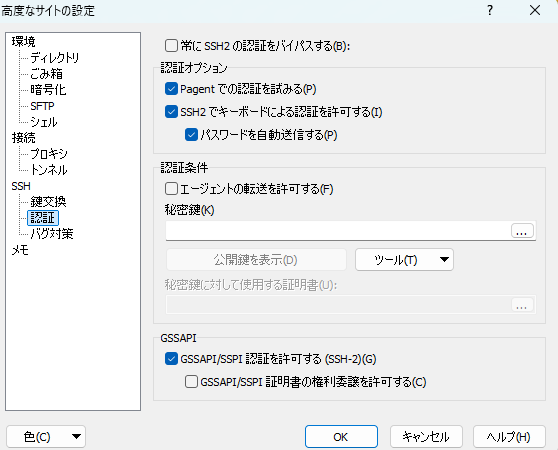Click inside the 秘密鍵(K) file path field
This screenshot has height=450, width=558.
(x=338, y=231)
